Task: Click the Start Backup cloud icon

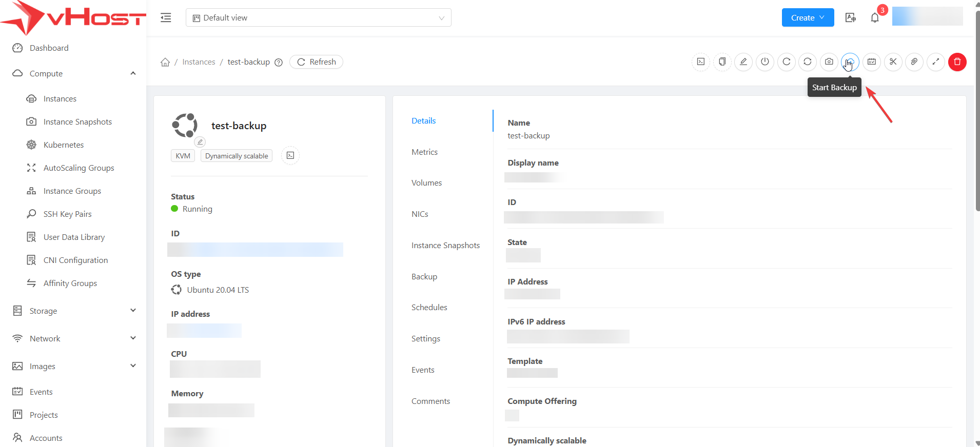Action: pos(850,62)
